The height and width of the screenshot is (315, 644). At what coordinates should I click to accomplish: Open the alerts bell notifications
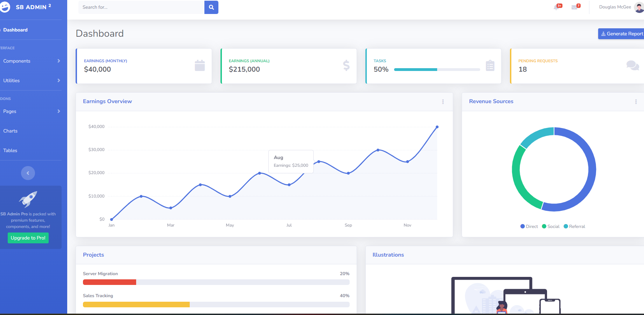point(556,7)
